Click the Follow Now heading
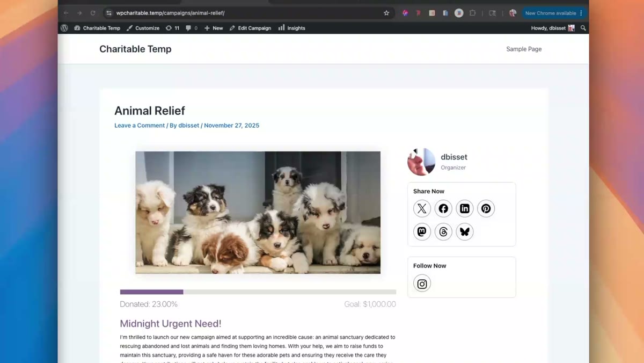Image resolution: width=644 pixels, height=363 pixels. point(429,266)
